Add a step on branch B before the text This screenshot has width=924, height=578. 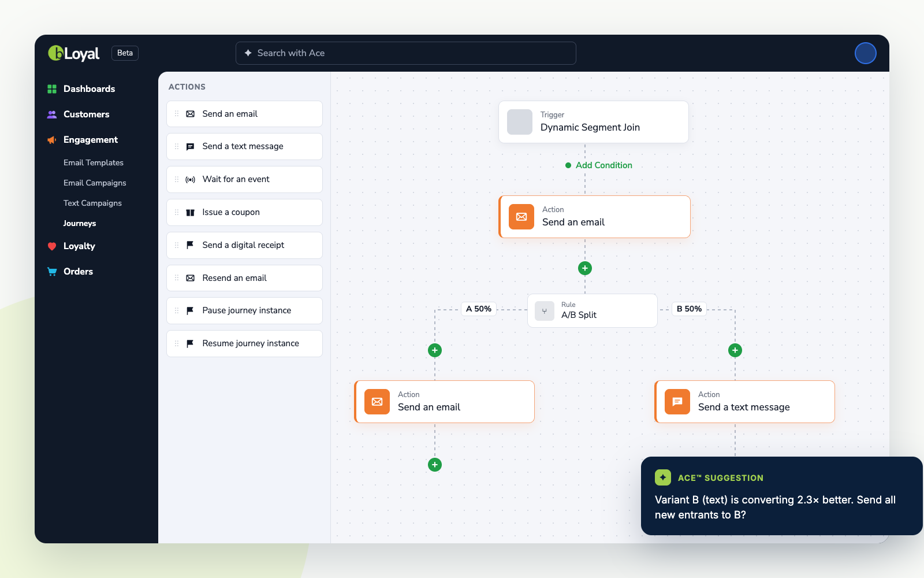pyautogui.click(x=735, y=350)
